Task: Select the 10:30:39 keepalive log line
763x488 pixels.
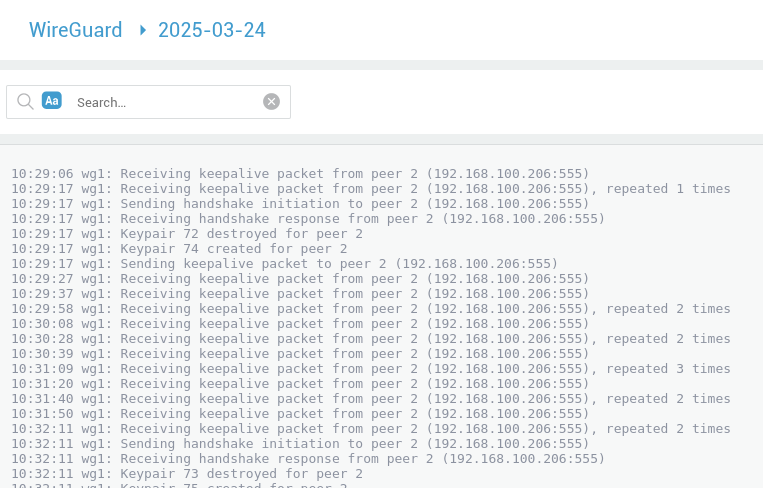Action: pyautogui.click(x=300, y=354)
